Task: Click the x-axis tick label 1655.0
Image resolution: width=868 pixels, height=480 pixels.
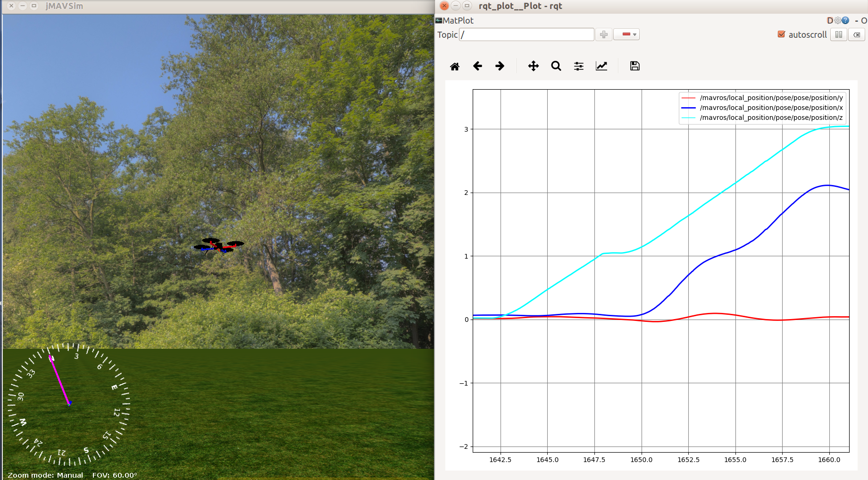Action: click(x=735, y=460)
